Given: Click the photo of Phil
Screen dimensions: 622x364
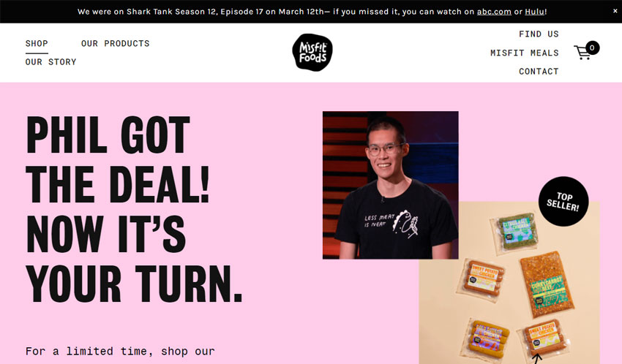Looking at the screenshot, I should (x=390, y=185).
